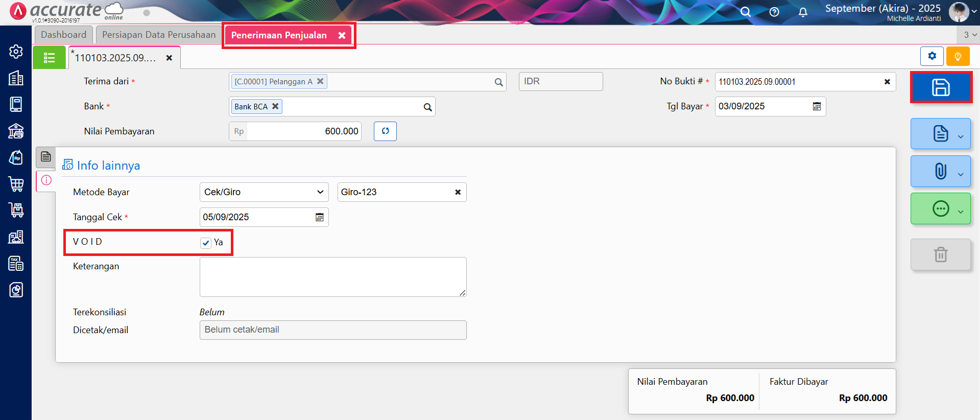Click the search magnifier in top header

[746, 12]
